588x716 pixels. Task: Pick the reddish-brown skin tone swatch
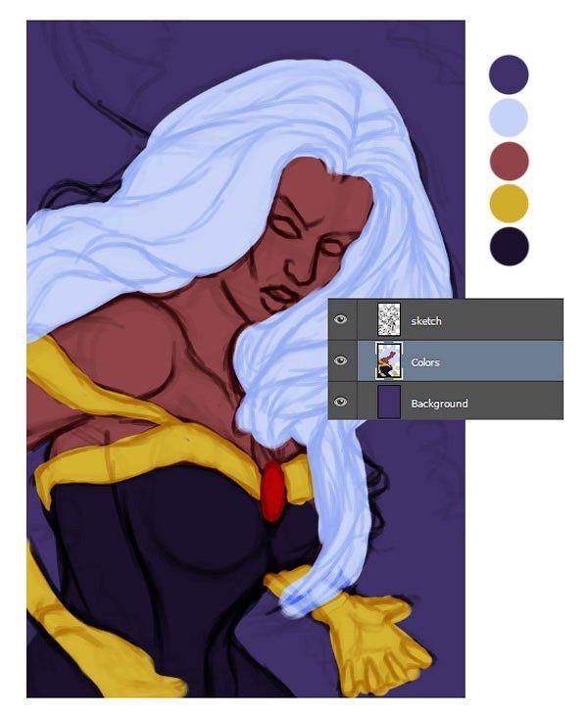509,161
